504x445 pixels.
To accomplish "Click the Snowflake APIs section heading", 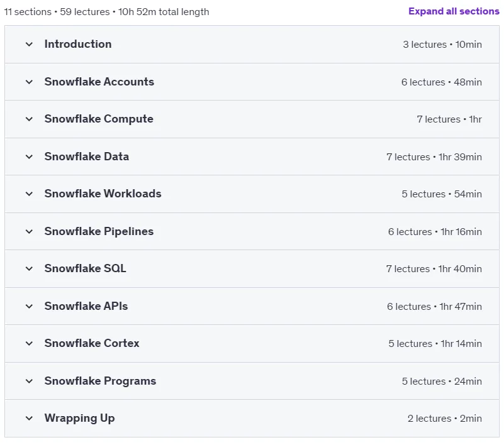I will click(x=86, y=306).
